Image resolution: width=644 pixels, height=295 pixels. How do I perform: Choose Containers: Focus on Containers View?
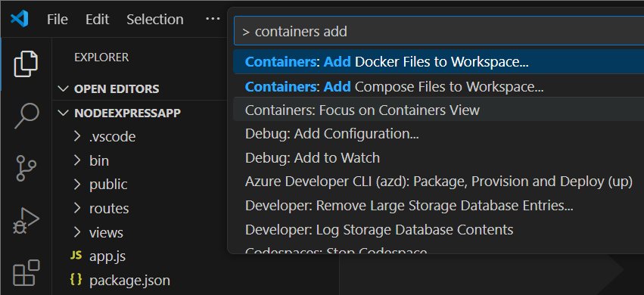pyautogui.click(x=439, y=110)
